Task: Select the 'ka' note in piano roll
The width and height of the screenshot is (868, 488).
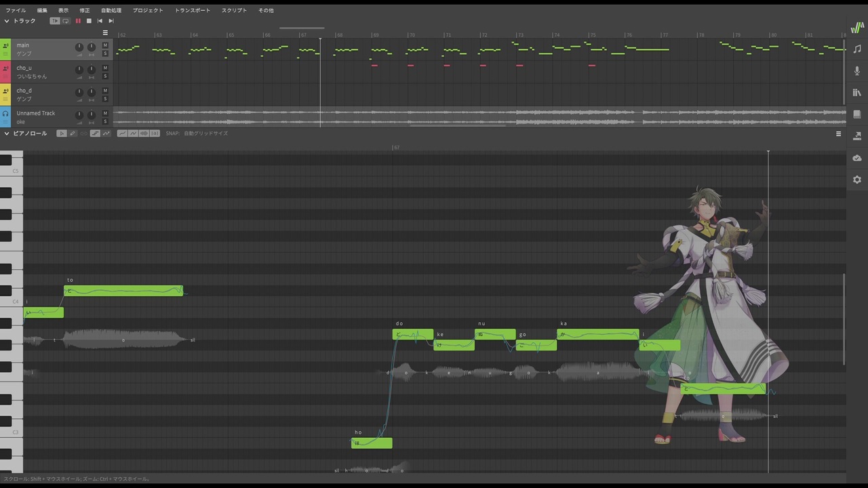Action: tap(597, 334)
